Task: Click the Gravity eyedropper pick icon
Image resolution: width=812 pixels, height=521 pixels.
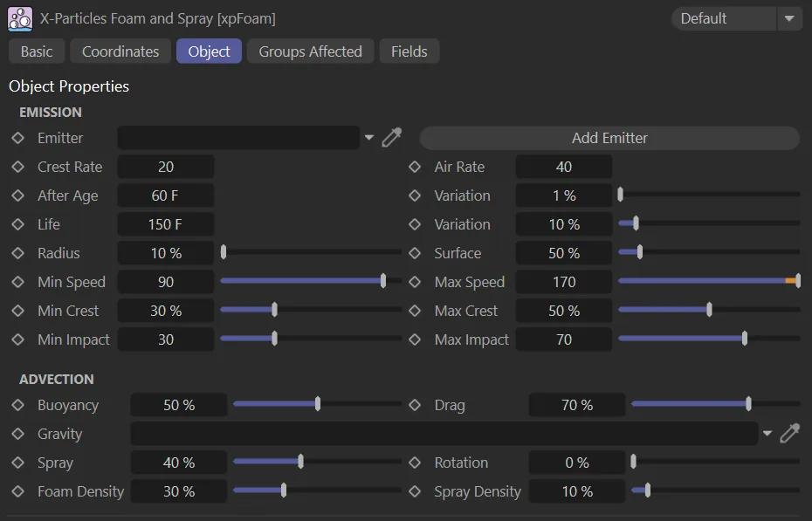Action: click(x=789, y=434)
